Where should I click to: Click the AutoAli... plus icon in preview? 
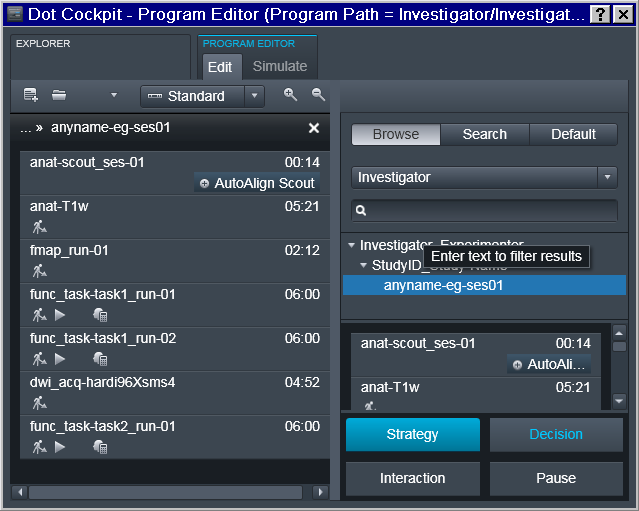pos(517,365)
